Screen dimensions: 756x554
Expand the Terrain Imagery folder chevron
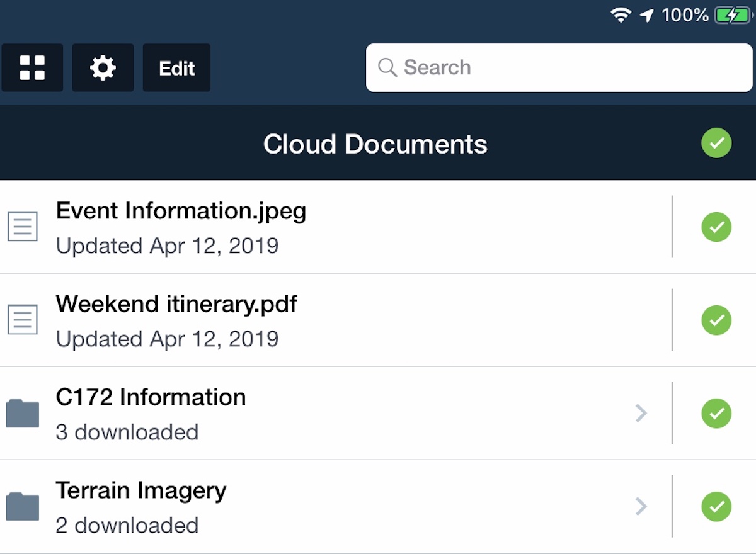(641, 506)
